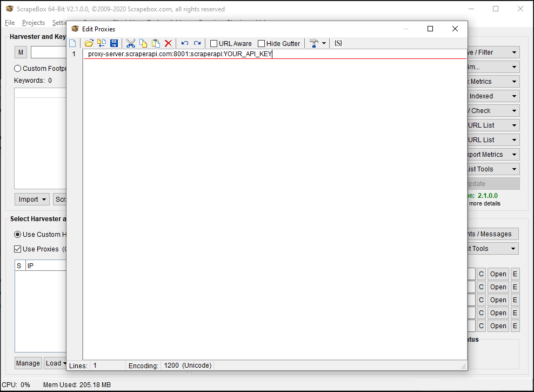Toggle the Hide Gutter setting
The height and width of the screenshot is (392, 534).
pos(261,43)
